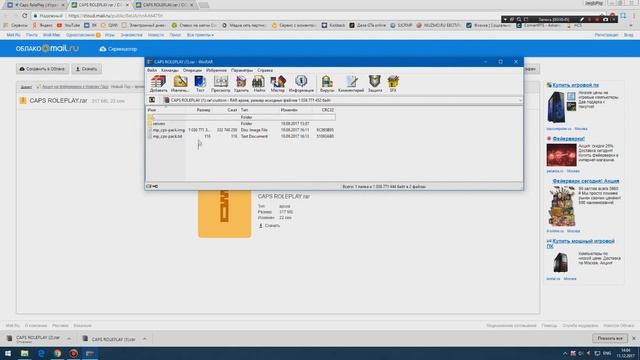This screenshot has height=360, width=640.
Task: Click the orange archive thumbnail in Mail.ru cloud
Action: 224,213
